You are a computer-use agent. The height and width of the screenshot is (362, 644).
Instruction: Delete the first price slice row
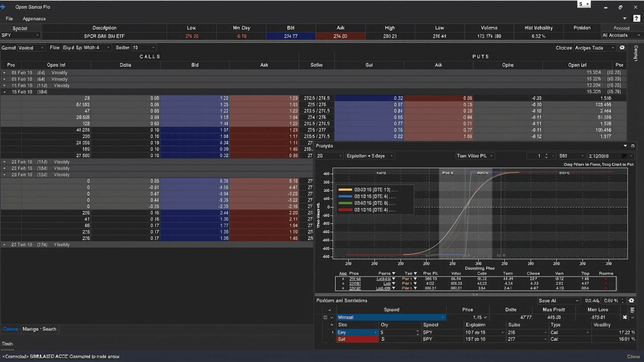click(606, 279)
